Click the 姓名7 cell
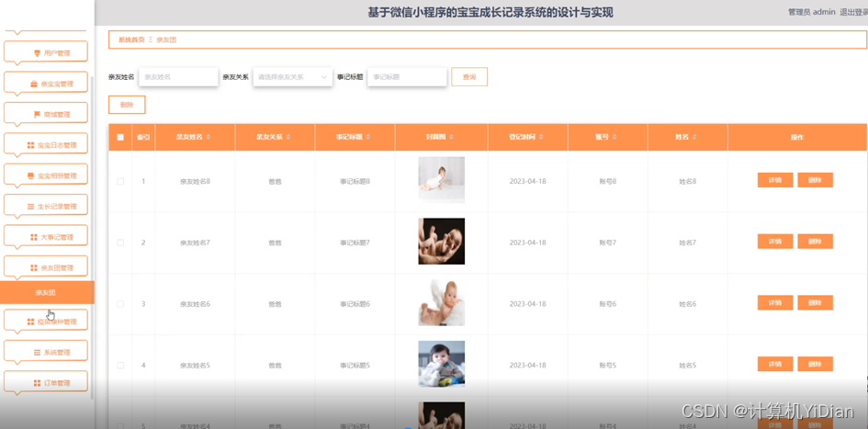Image resolution: width=868 pixels, height=429 pixels. coord(688,243)
